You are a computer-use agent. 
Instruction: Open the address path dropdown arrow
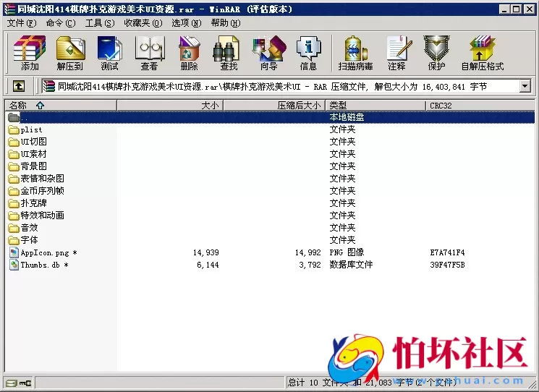coord(525,86)
